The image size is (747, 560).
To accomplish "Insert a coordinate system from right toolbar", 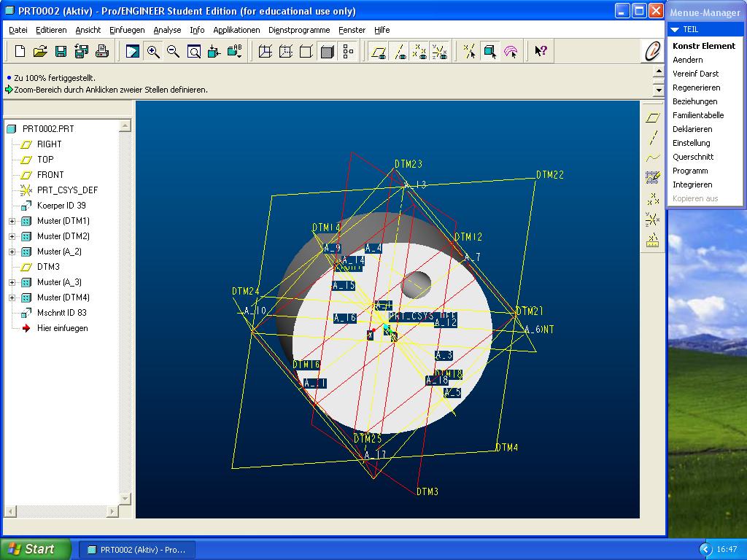I will (652, 219).
